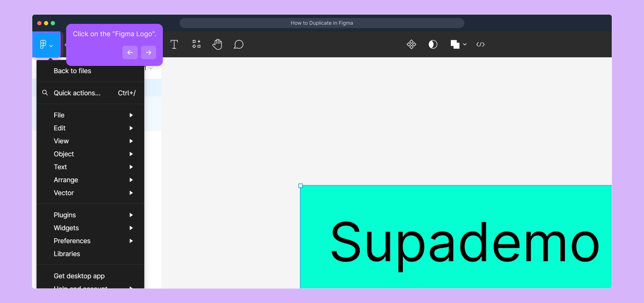Screen dimensions: 644x303
Task: Select the Comment tool
Action: [x=238, y=44]
